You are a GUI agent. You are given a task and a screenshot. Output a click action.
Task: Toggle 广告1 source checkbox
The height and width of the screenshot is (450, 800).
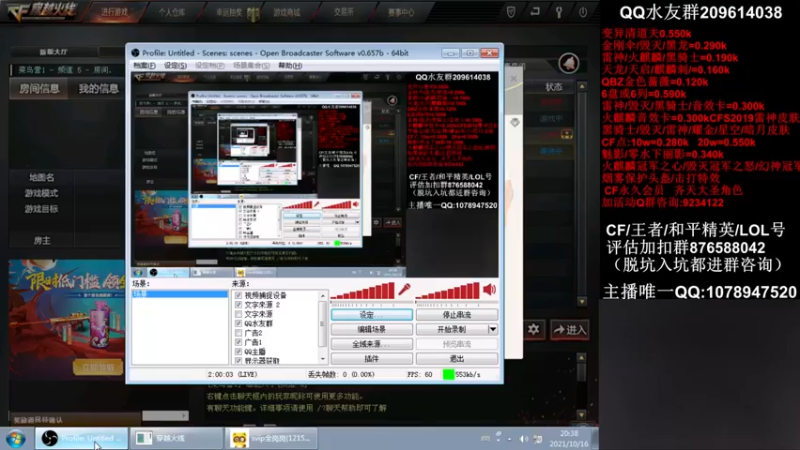tap(238, 342)
